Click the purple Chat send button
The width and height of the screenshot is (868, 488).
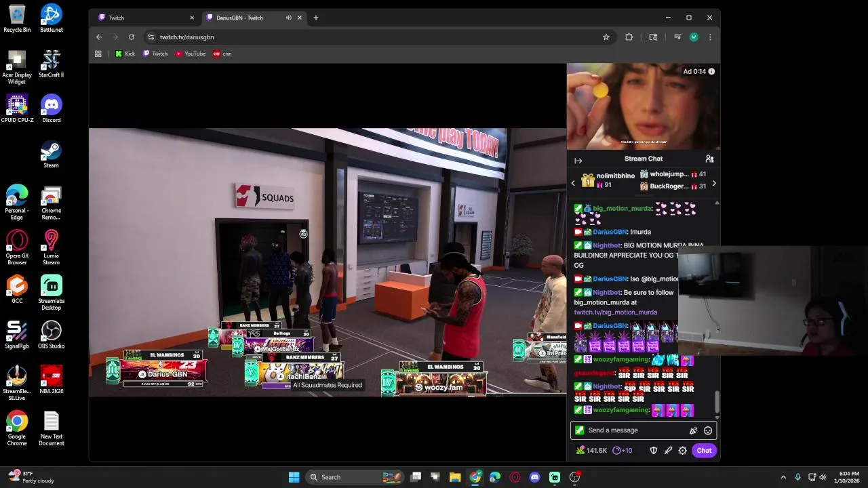(x=704, y=451)
